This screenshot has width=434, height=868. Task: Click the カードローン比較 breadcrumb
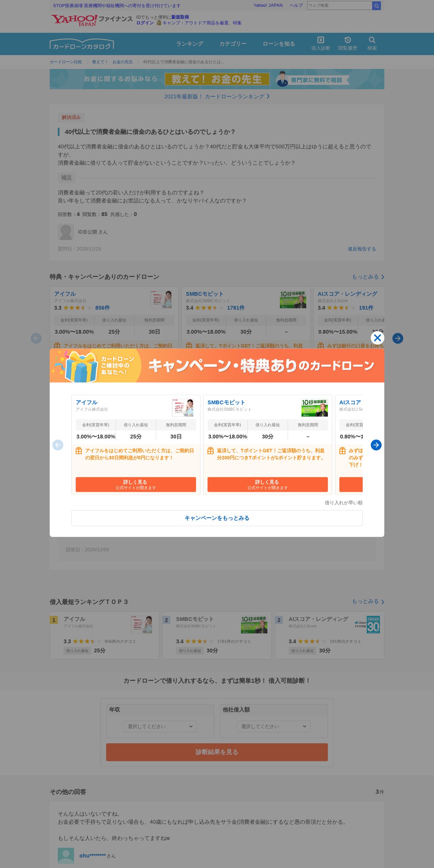pyautogui.click(x=66, y=62)
